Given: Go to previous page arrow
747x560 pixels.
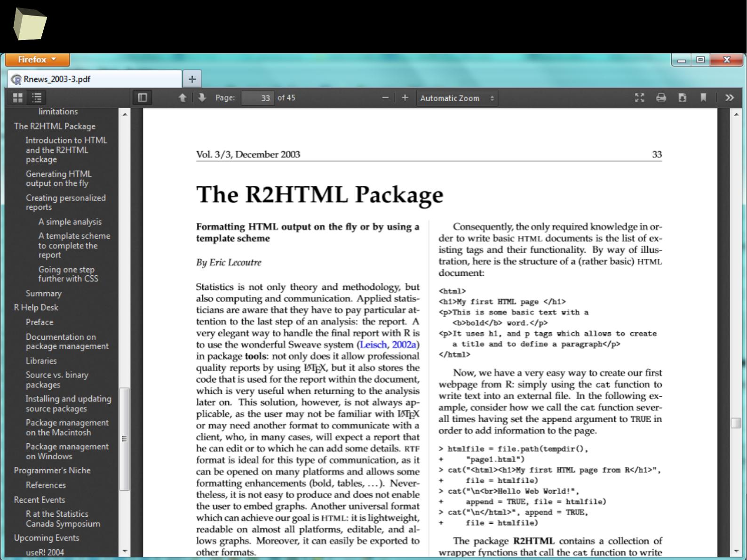Looking at the screenshot, I should 183,98.
